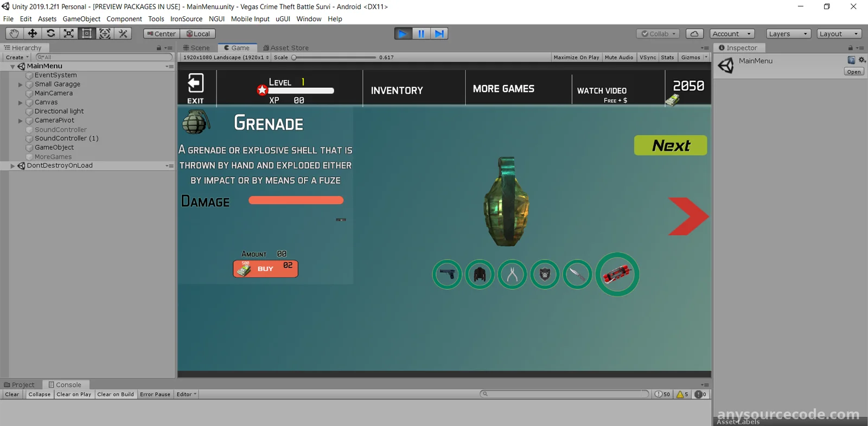Image resolution: width=868 pixels, height=426 pixels.
Task: Select the Hand tool in toolbar
Action: click(14, 34)
